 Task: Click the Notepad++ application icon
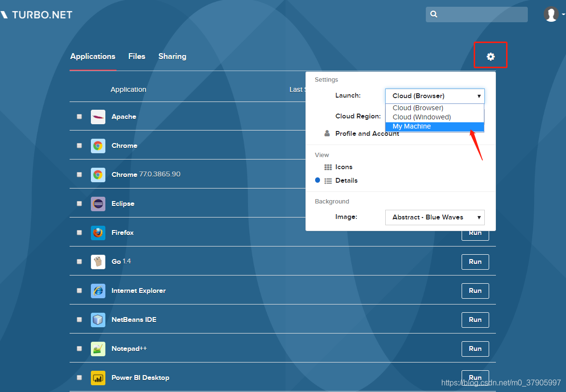click(98, 348)
